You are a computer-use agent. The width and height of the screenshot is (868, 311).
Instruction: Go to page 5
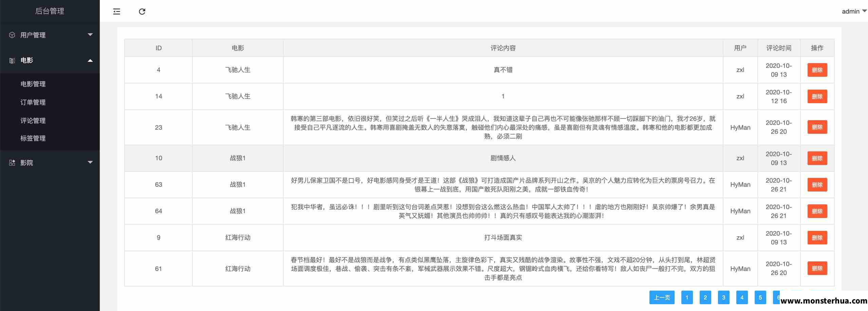coord(760,297)
